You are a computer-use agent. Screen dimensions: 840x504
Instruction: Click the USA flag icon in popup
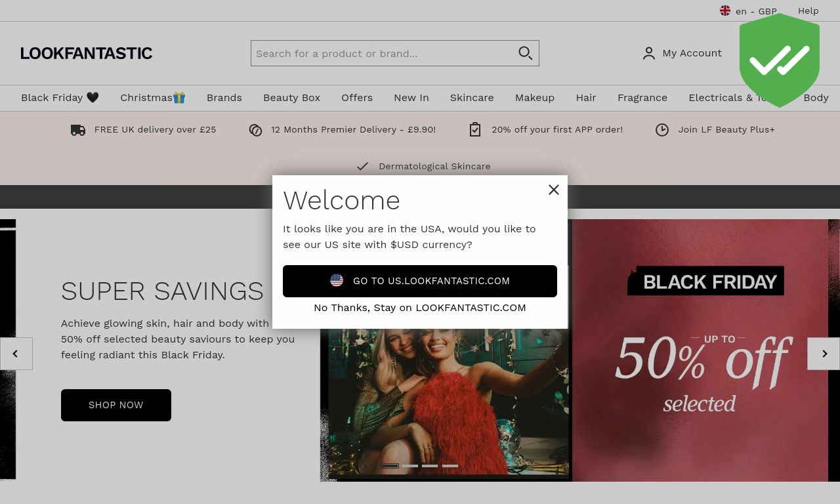[x=337, y=281]
